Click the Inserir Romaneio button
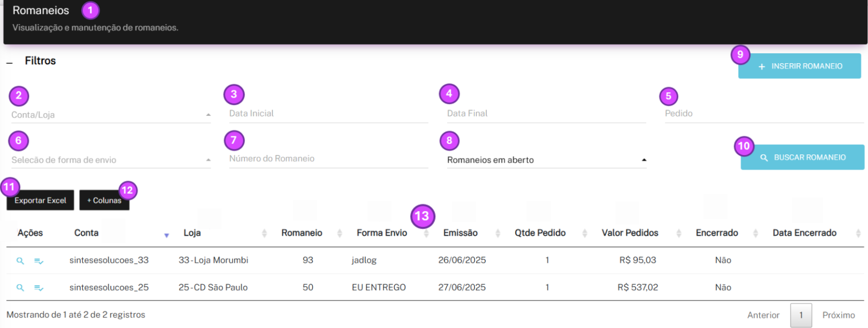 (799, 66)
